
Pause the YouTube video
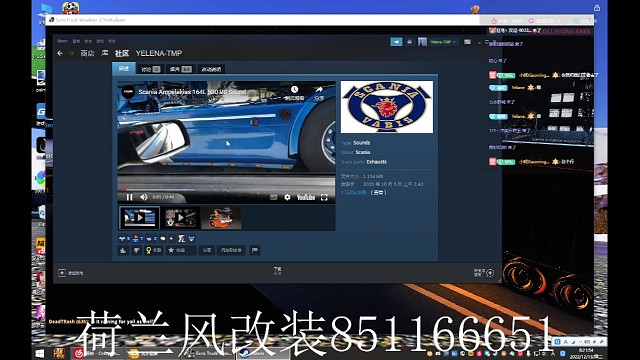[129, 197]
